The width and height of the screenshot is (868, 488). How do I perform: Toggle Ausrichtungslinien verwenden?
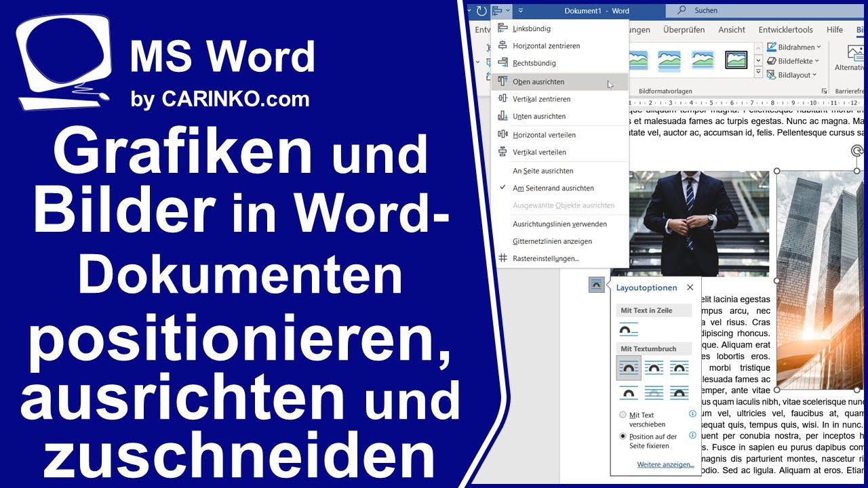559,224
